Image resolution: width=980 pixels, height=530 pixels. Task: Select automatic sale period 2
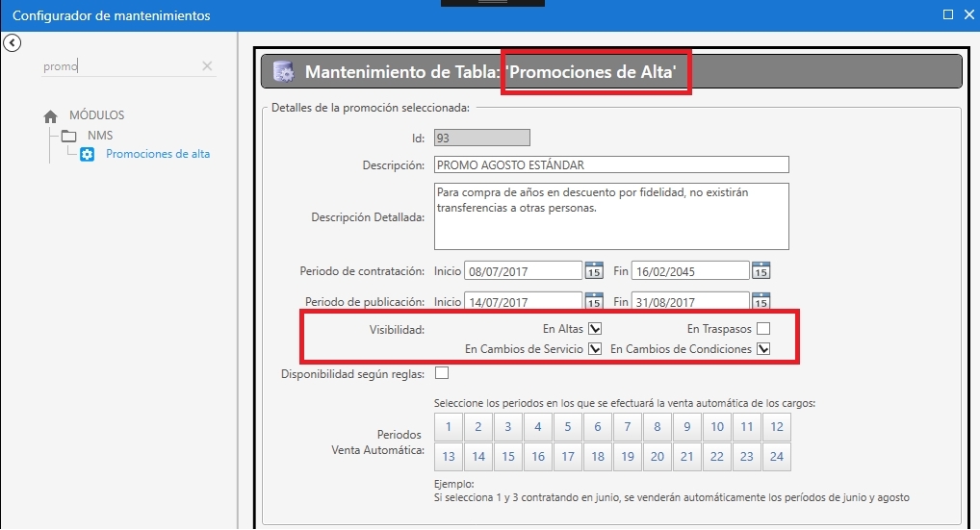(x=478, y=427)
